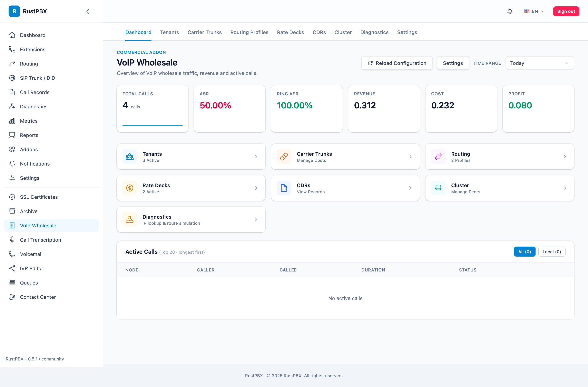Screen dimensions: 588x387
Task: Expand the Routing 2 Profiles chevron
Action: 565,157
